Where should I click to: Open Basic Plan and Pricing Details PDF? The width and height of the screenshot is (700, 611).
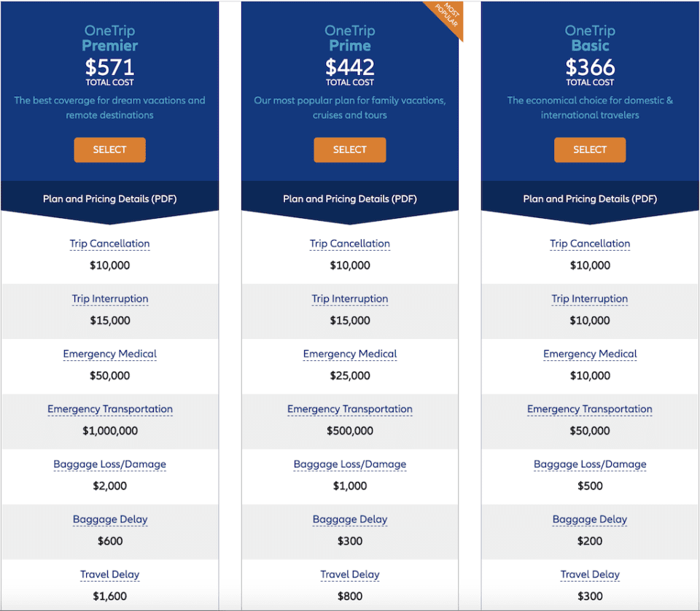coord(590,199)
